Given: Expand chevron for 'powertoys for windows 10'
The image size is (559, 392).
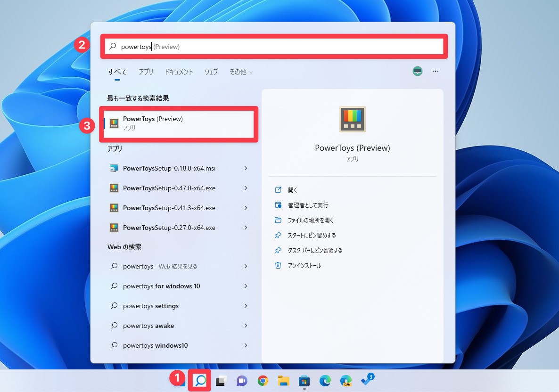Looking at the screenshot, I should tap(246, 286).
